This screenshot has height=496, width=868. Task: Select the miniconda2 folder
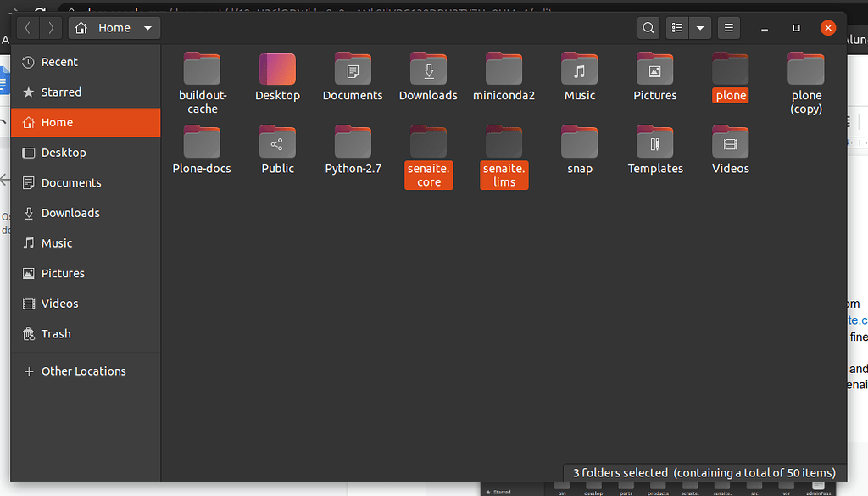pyautogui.click(x=504, y=70)
